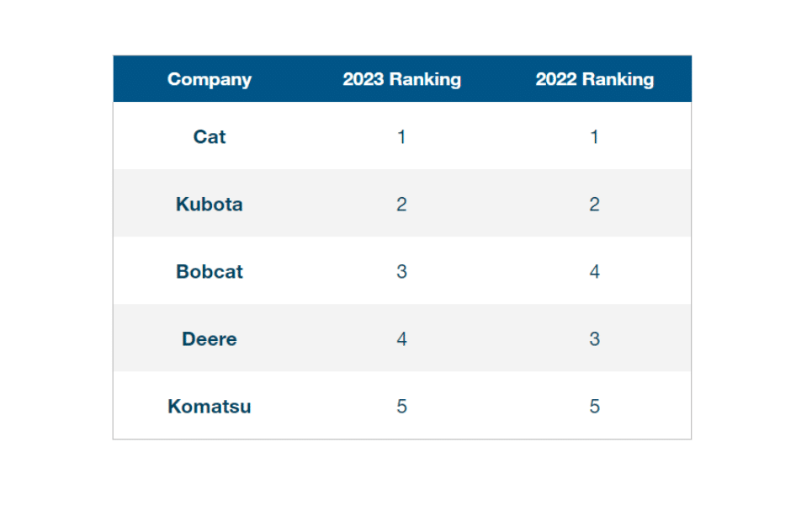The width and height of the screenshot is (812, 506).
Task: Click the Company column header
Action: pyautogui.click(x=210, y=79)
